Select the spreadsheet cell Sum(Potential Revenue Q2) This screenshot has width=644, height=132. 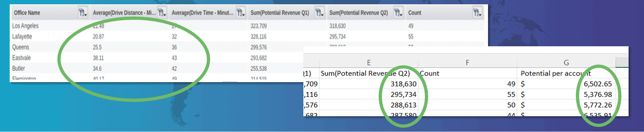369,73
